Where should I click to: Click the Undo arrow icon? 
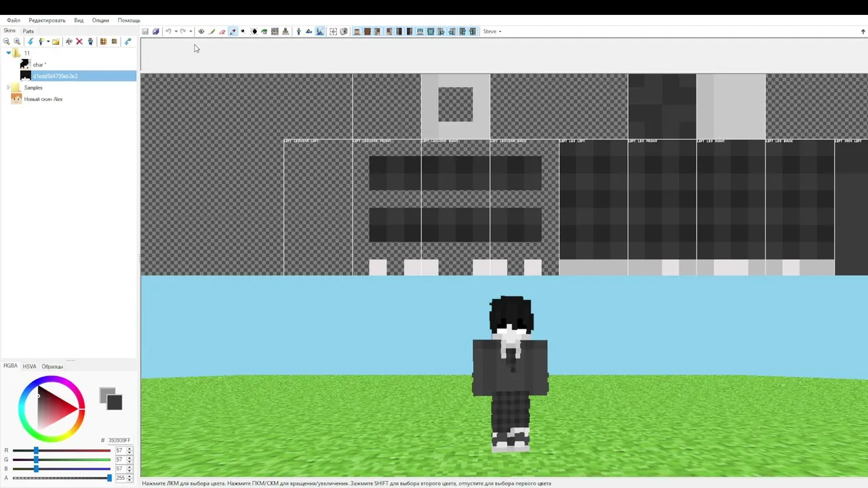pos(168,31)
